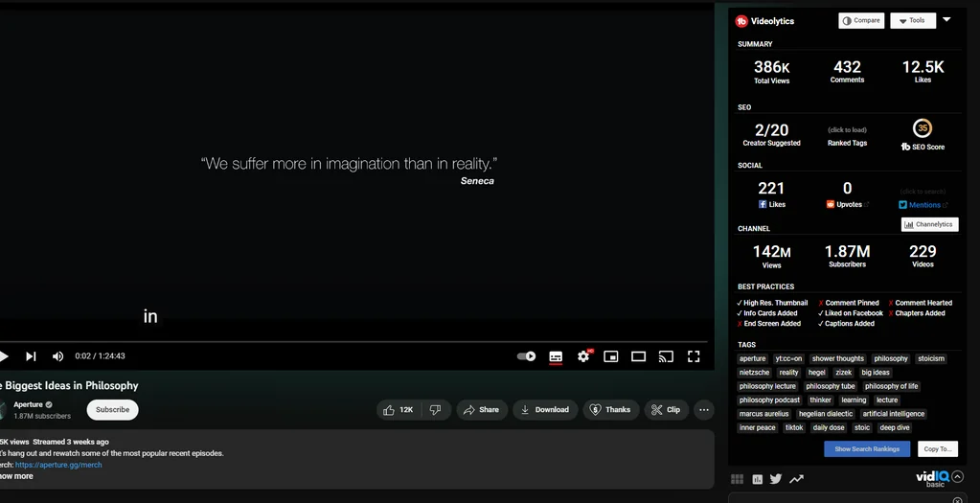Mute the video volume

(x=57, y=356)
